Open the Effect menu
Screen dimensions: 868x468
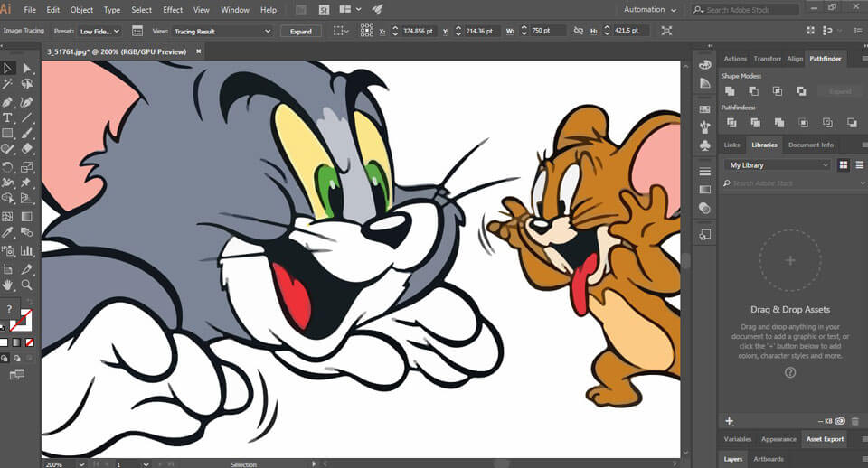[x=173, y=10]
